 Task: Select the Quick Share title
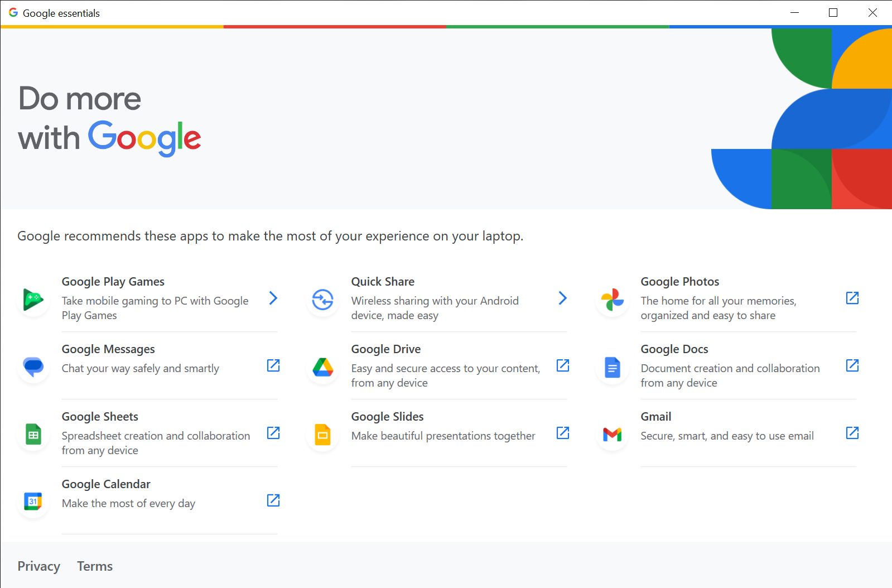pyautogui.click(x=383, y=282)
